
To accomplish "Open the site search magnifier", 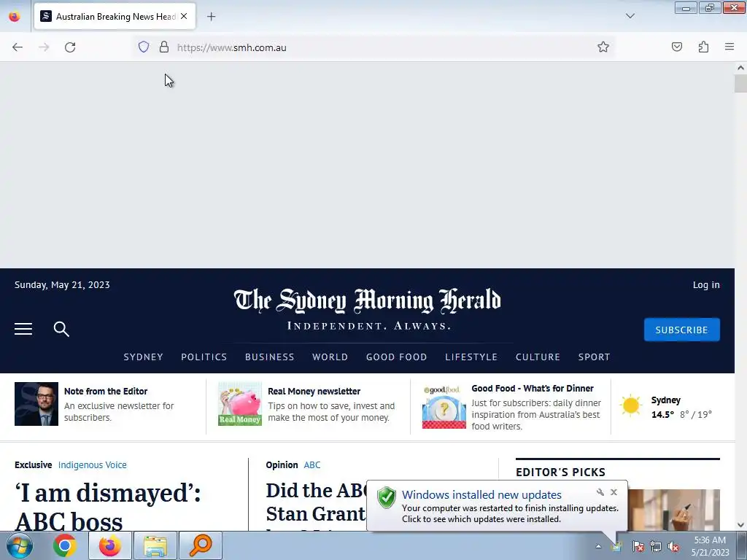I will pos(61,329).
